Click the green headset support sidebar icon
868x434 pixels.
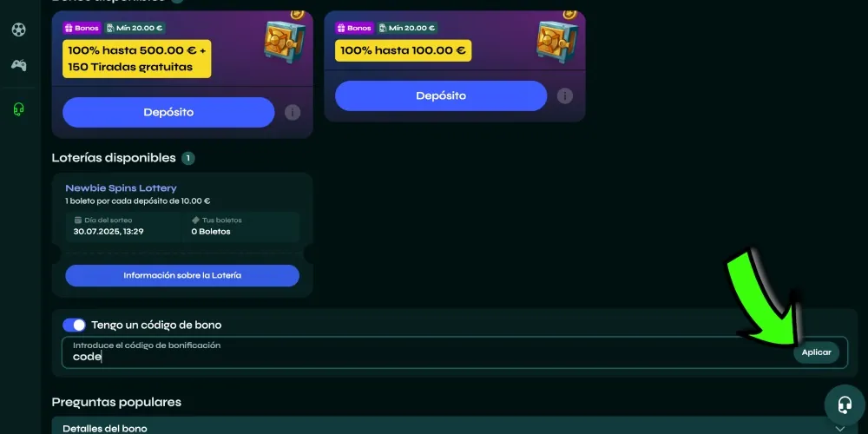pos(19,109)
